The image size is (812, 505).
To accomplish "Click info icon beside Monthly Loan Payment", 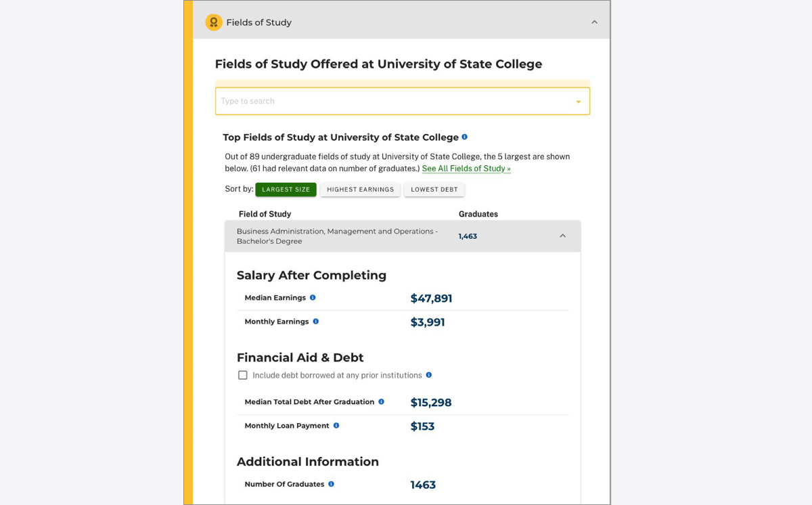I will pos(338,425).
